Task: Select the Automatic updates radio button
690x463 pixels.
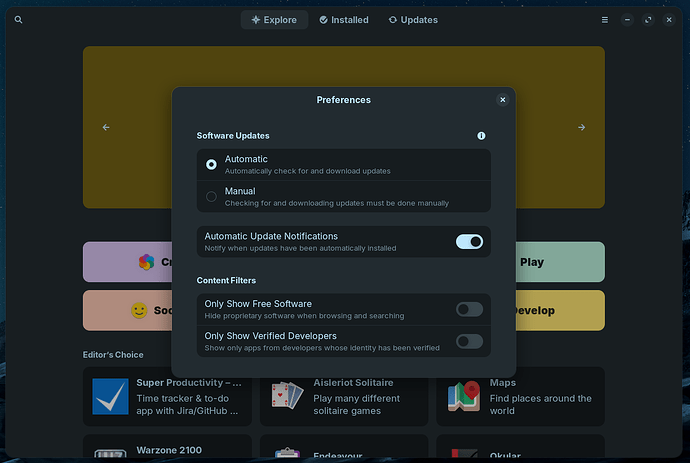Action: tap(211, 165)
